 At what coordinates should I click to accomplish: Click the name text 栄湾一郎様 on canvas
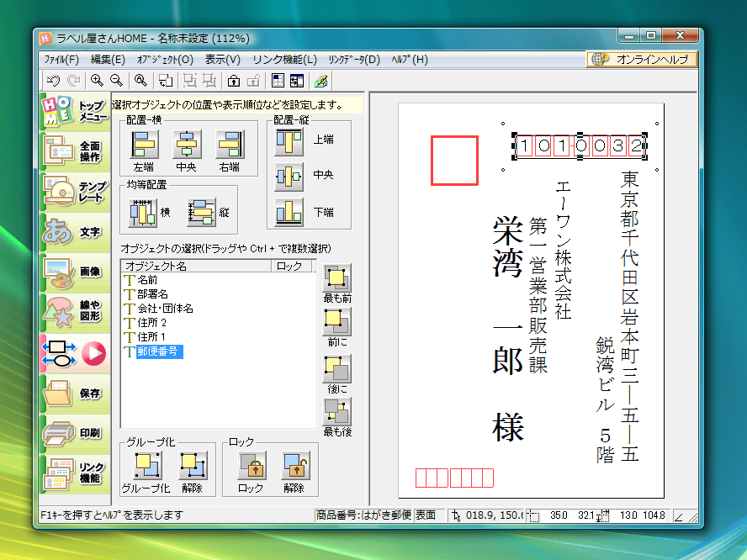pyautogui.click(x=508, y=329)
